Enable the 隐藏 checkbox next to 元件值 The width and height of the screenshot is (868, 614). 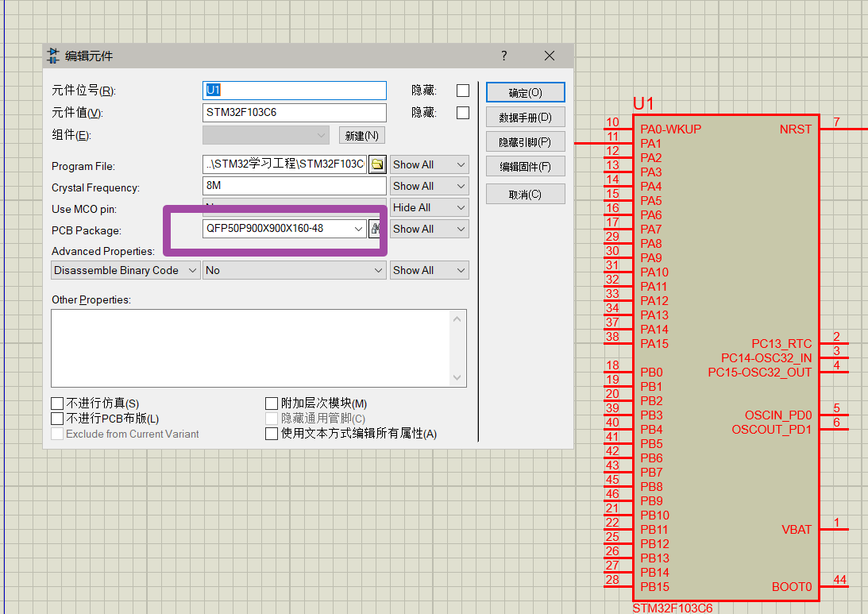tap(463, 112)
